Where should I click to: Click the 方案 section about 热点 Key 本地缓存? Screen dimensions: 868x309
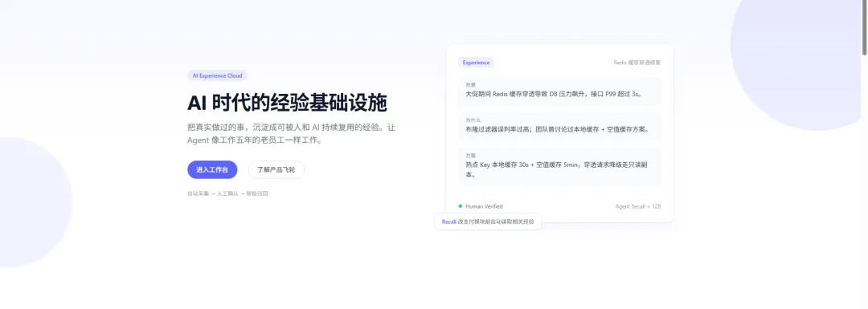(x=559, y=166)
